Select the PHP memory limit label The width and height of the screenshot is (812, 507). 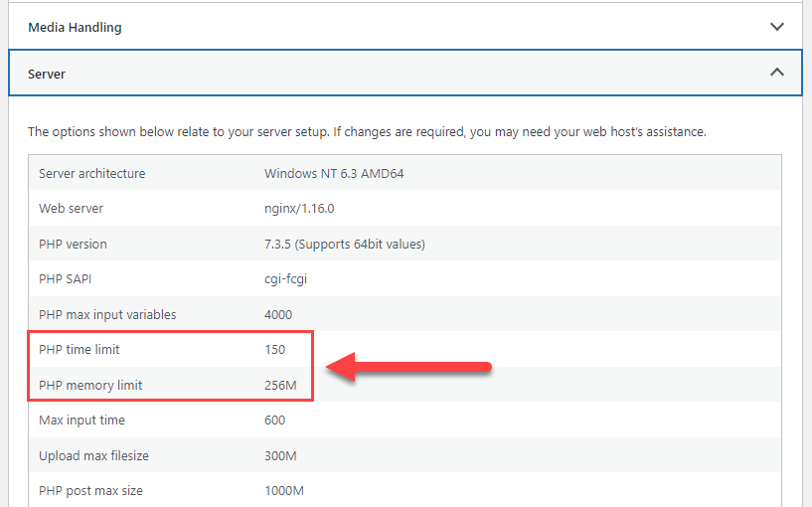coord(90,386)
